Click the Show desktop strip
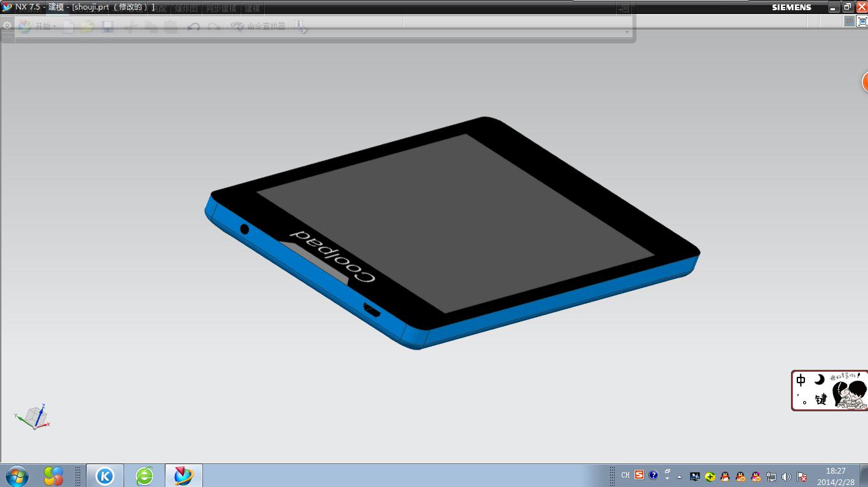 click(x=864, y=476)
